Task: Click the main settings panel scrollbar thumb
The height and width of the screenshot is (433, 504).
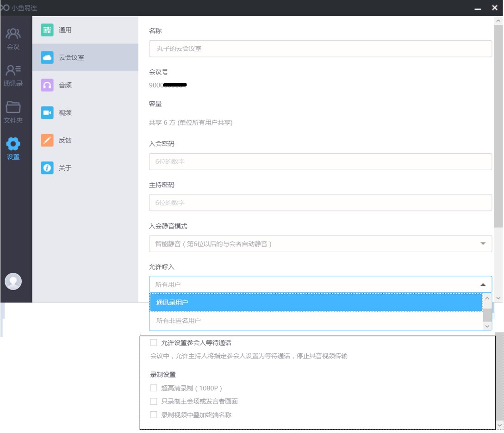Action: tap(498, 127)
